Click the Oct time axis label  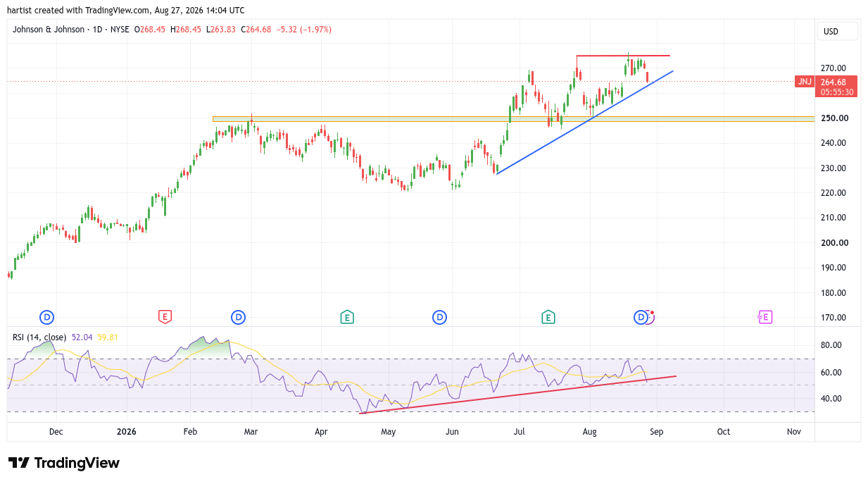(723, 432)
